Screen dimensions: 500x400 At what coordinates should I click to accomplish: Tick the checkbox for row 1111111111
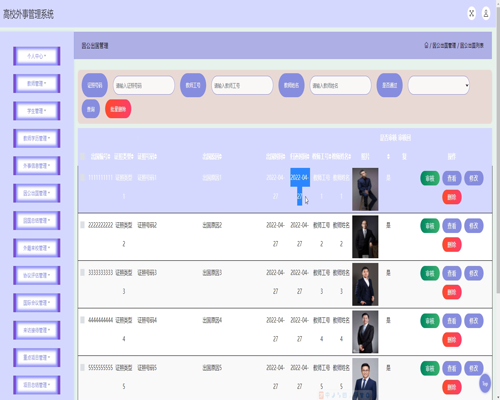click(x=82, y=177)
